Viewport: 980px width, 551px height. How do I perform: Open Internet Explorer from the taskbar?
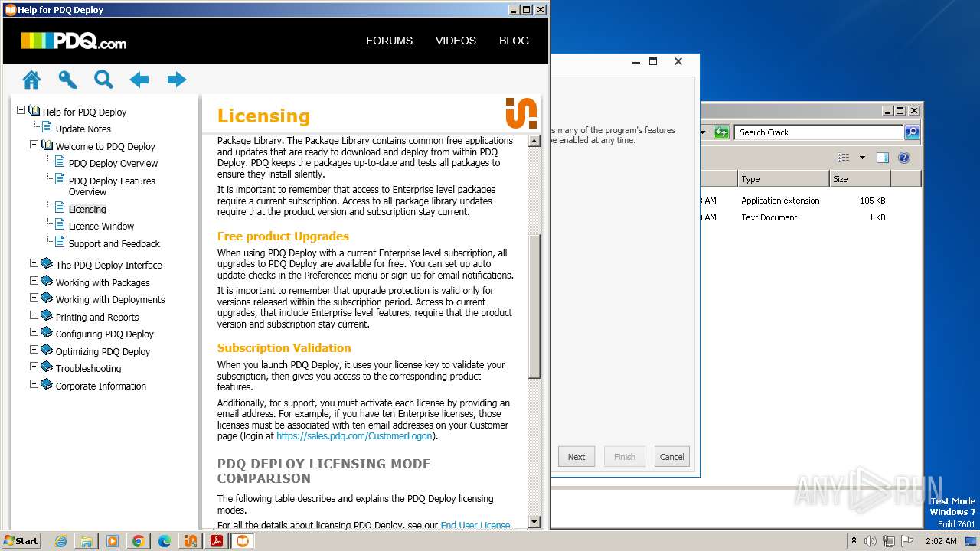60,541
